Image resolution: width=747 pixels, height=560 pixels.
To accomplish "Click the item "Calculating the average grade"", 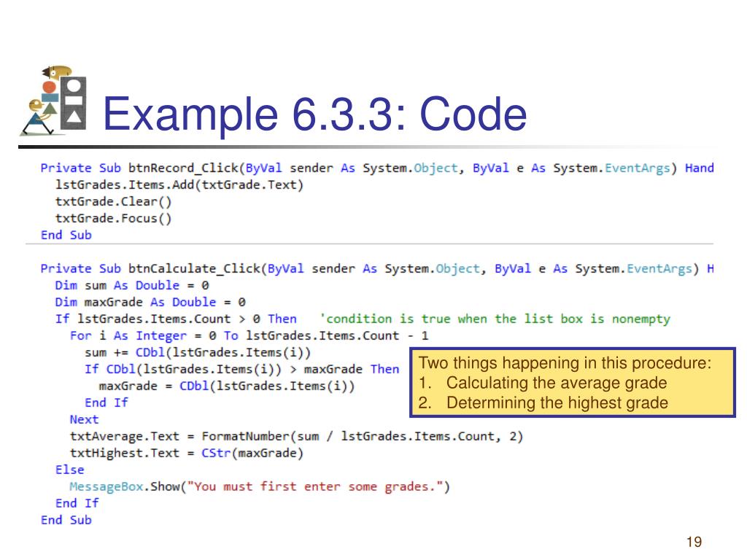I will (557, 383).
